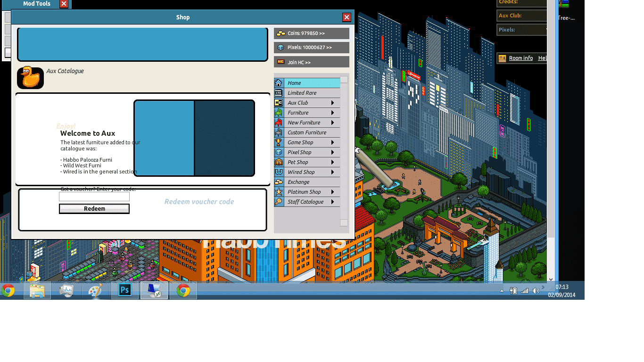Expand the Aux Club submenu arrow
This screenshot has height=362, width=644.
pyautogui.click(x=332, y=103)
